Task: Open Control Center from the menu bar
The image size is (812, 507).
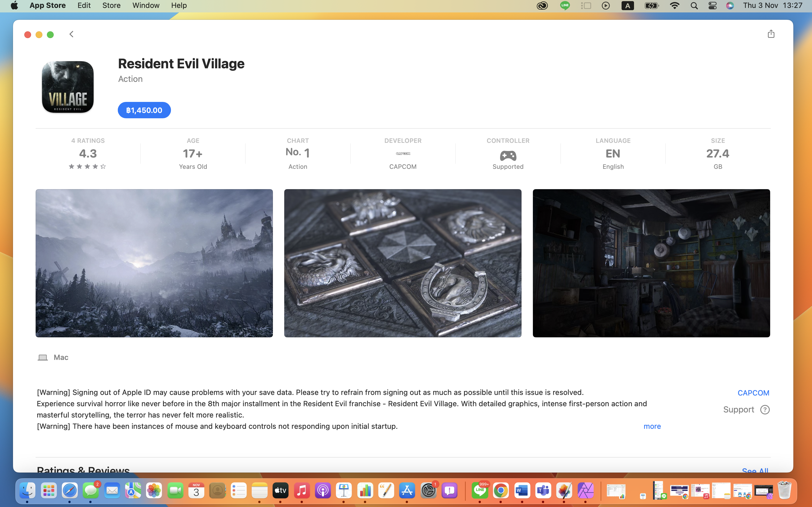Action: (x=712, y=6)
